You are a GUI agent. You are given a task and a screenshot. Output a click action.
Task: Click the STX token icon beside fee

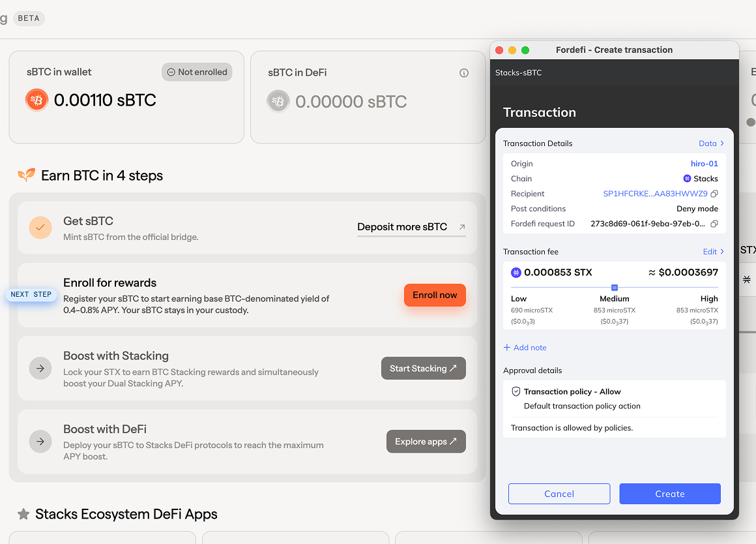tap(516, 273)
